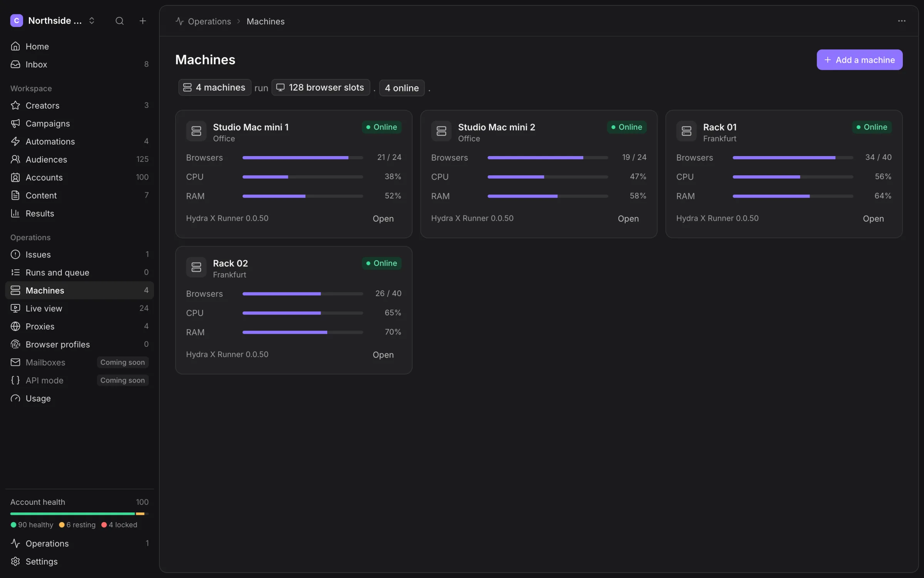The width and height of the screenshot is (924, 578).
Task: Click the Rack 01 server icon
Action: (686, 131)
